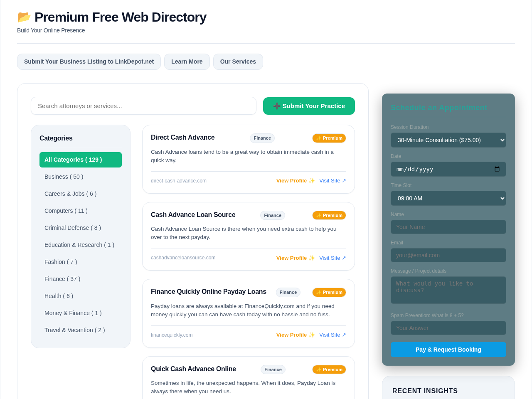Viewport: 532px width, 399px height.
Task: Click the search attorneys or services field
Action: pyautogui.click(x=143, y=106)
